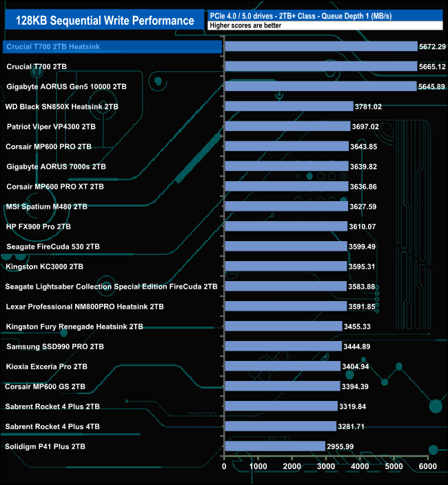Select 'Gigabyte AORUS 7000s 2TB' label
Image resolution: width=448 pixels, height=485 pixels.
[x=56, y=167]
